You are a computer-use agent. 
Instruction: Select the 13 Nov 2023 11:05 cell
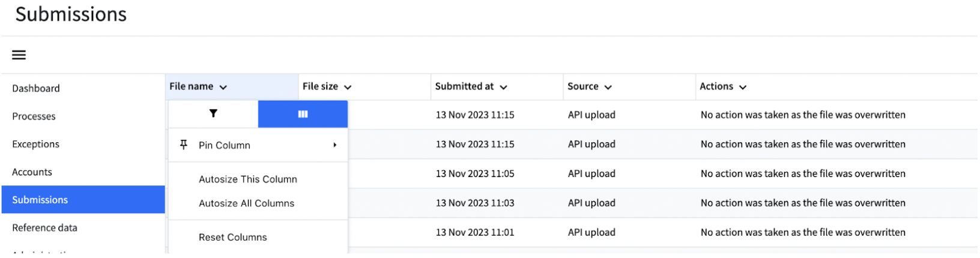pos(475,173)
